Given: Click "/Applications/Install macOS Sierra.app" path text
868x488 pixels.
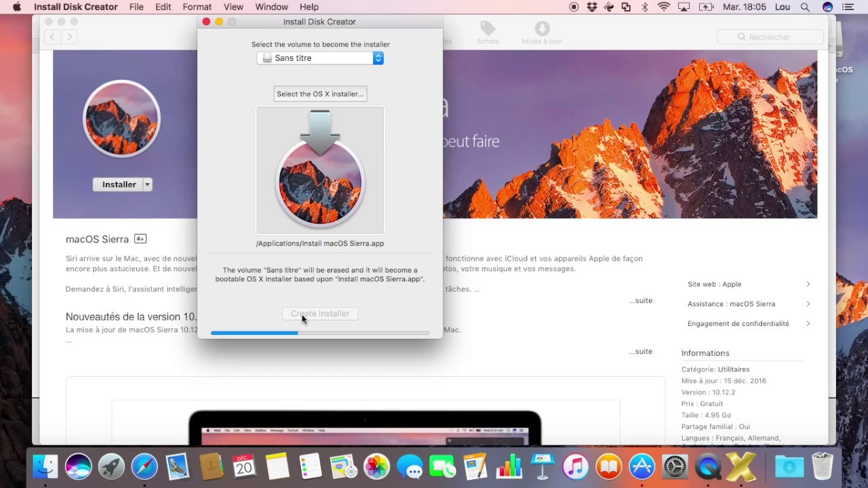Looking at the screenshot, I should (320, 243).
